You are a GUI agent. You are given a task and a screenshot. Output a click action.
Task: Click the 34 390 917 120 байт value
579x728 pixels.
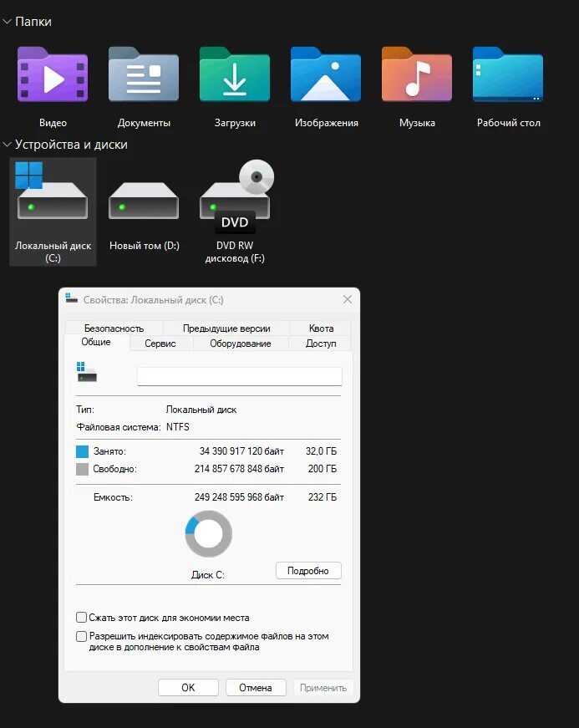click(241, 451)
